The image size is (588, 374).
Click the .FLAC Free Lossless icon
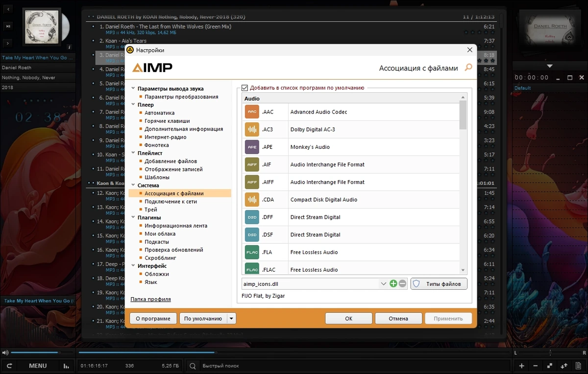[x=252, y=269]
